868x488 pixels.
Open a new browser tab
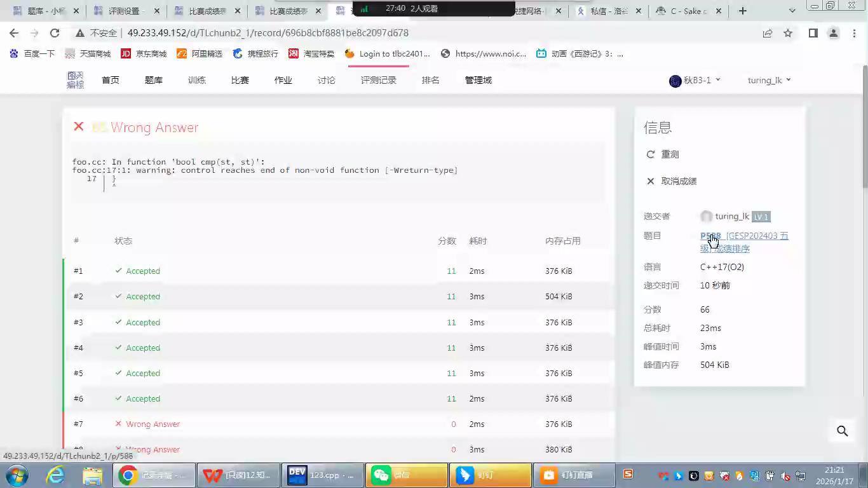click(742, 11)
